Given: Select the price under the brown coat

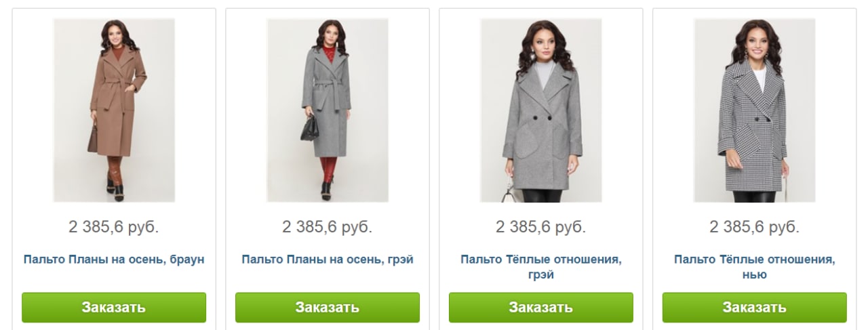Looking at the screenshot, I should [x=114, y=227].
